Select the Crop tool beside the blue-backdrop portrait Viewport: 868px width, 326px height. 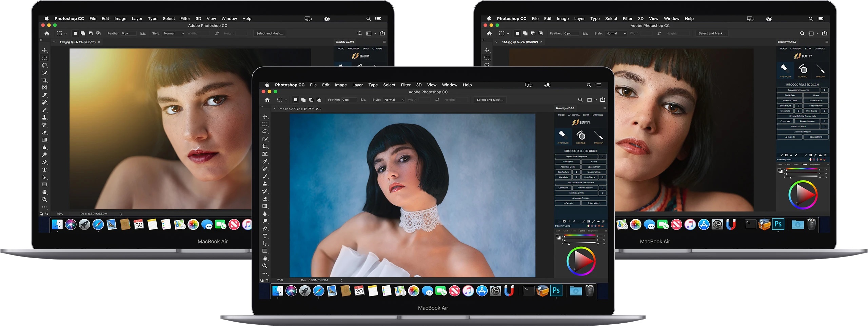[265, 146]
